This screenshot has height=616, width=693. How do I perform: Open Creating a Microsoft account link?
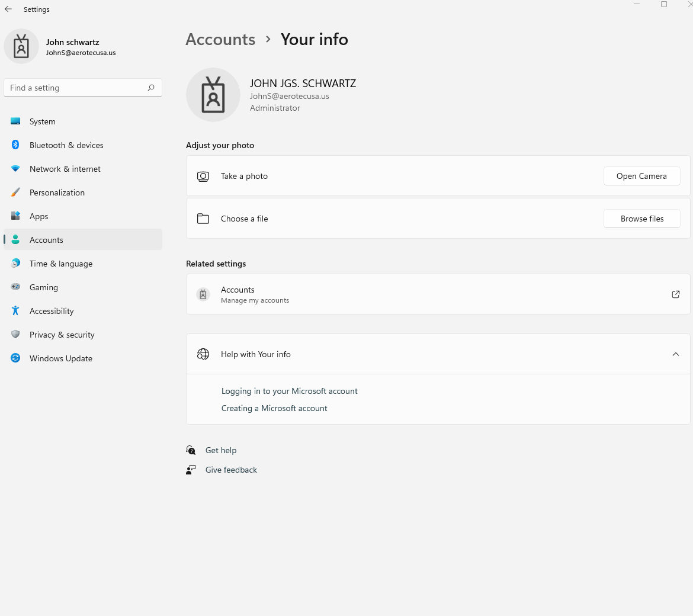tap(274, 408)
